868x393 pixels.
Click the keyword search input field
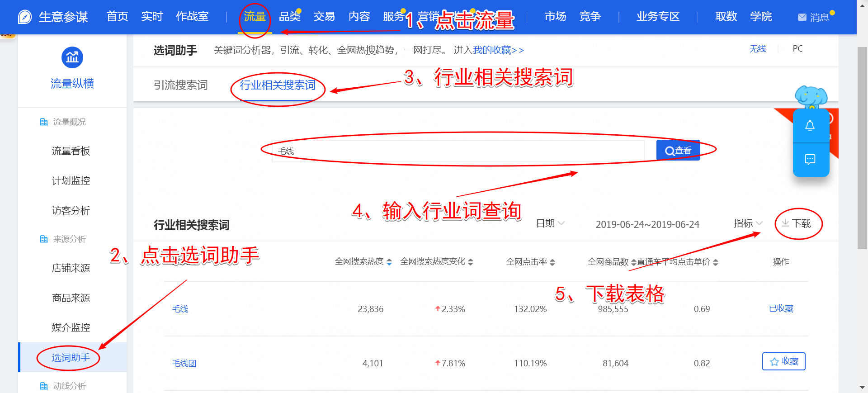458,151
